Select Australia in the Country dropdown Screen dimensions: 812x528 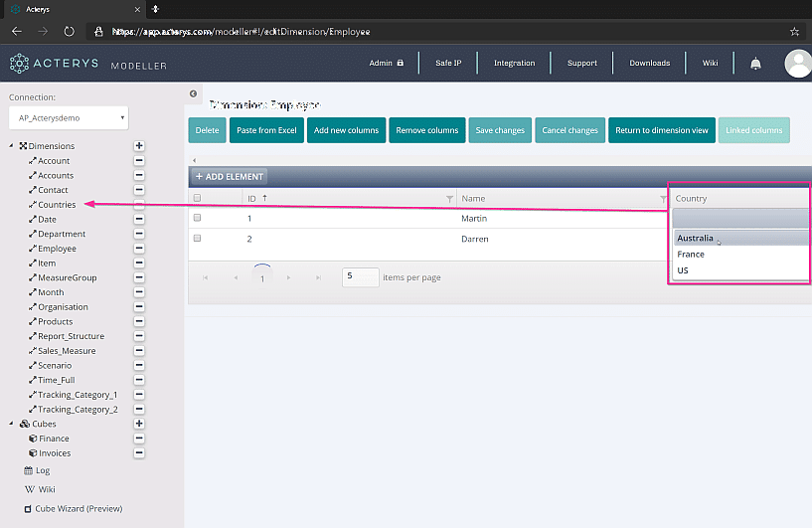tap(740, 239)
